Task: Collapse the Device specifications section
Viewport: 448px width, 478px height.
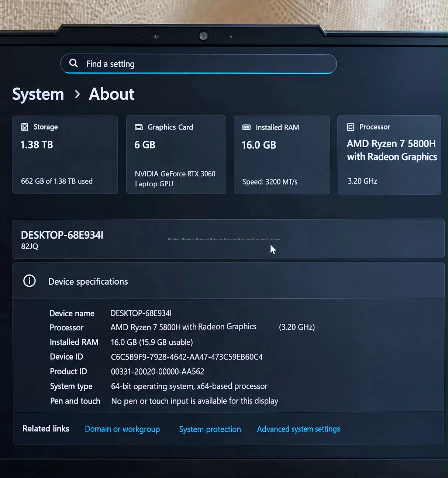Action: click(x=228, y=281)
